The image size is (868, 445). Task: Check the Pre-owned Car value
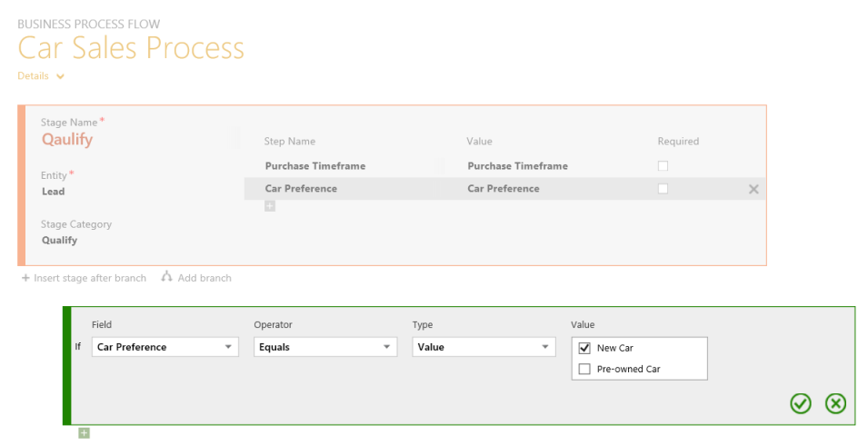coord(584,369)
